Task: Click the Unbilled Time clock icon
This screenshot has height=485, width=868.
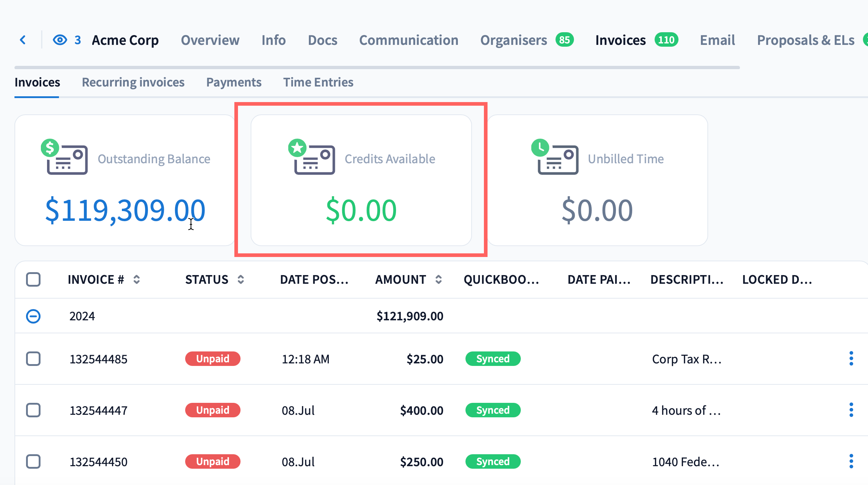Action: pyautogui.click(x=540, y=148)
